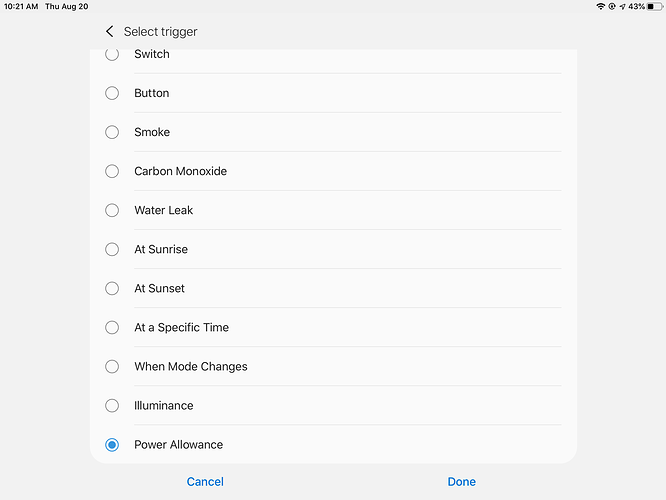666x500 pixels.
Task: Confirm selection with Done
Action: point(462,482)
